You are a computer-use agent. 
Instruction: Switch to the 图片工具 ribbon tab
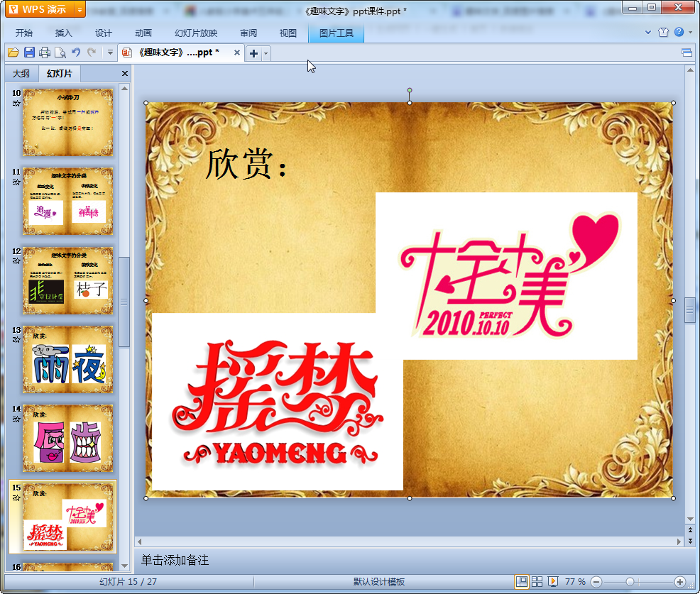coord(337,33)
